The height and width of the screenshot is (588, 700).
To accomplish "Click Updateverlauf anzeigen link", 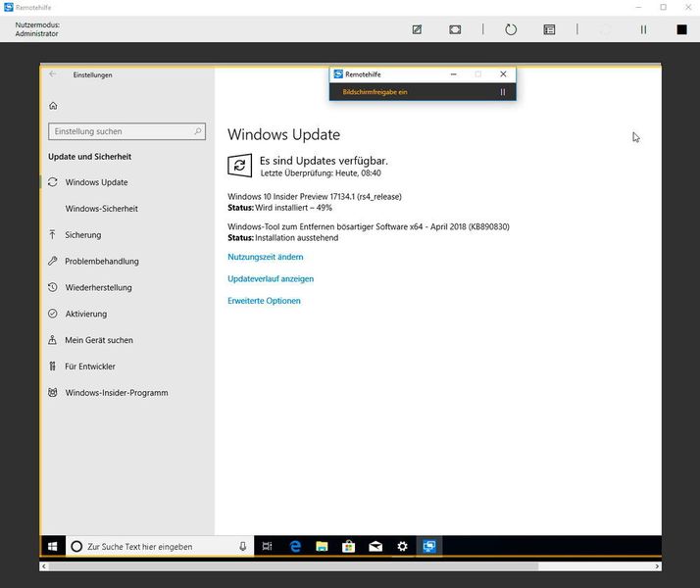I will pos(271,279).
